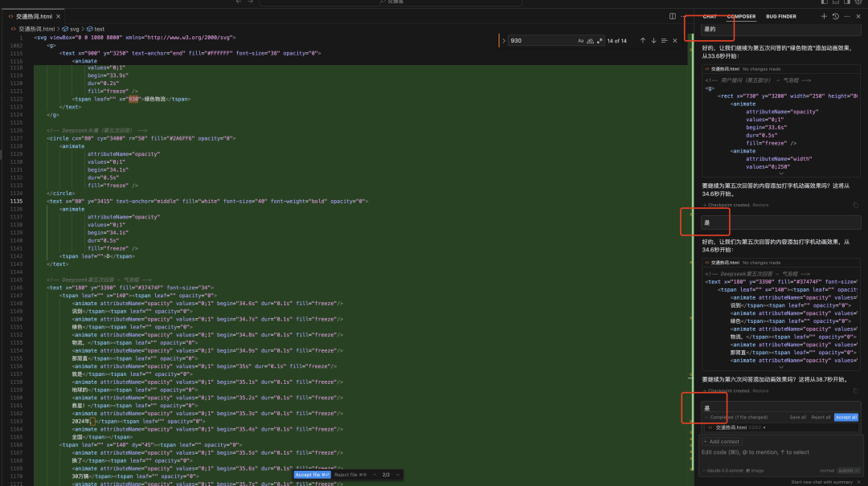The width and height of the screenshot is (868, 486).
Task: Go to next diff with down chevron
Action: 398,475
